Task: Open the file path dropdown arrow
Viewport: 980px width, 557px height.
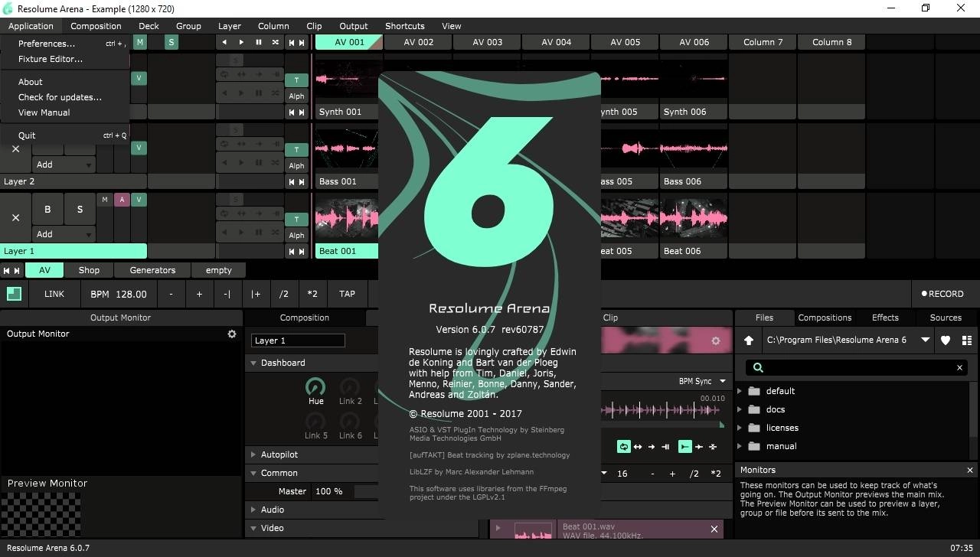Action: point(926,340)
